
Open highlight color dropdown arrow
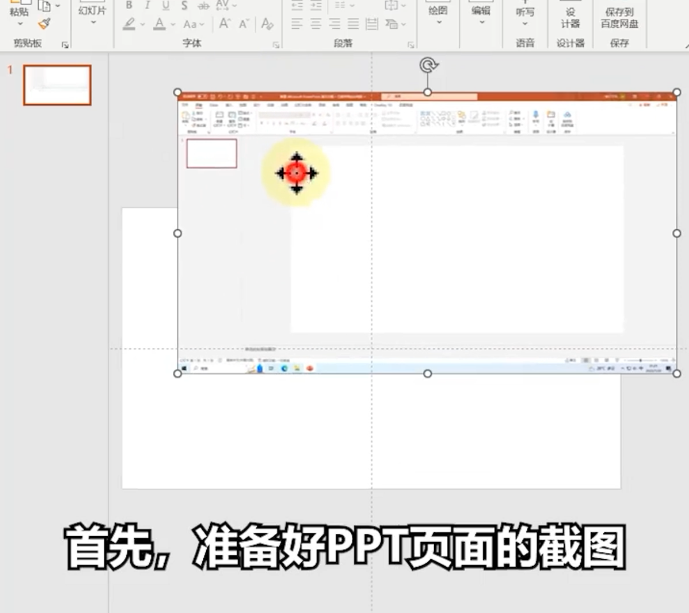pos(142,25)
